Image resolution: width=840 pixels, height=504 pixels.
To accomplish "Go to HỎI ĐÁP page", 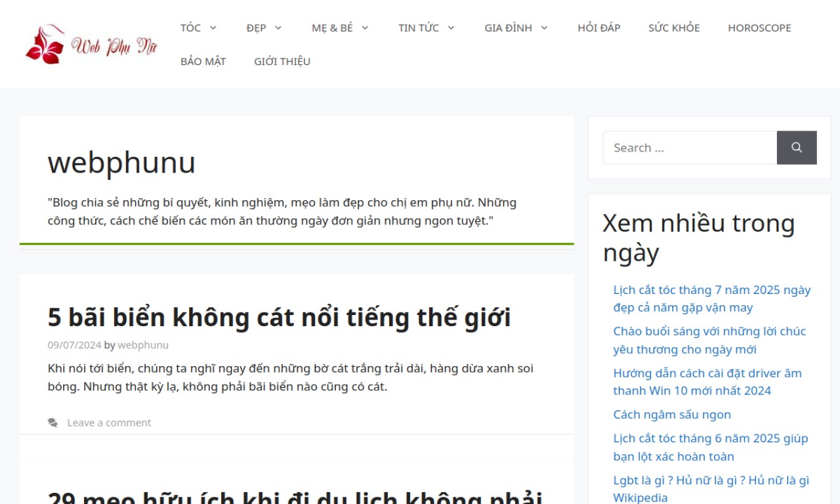I will coord(598,28).
